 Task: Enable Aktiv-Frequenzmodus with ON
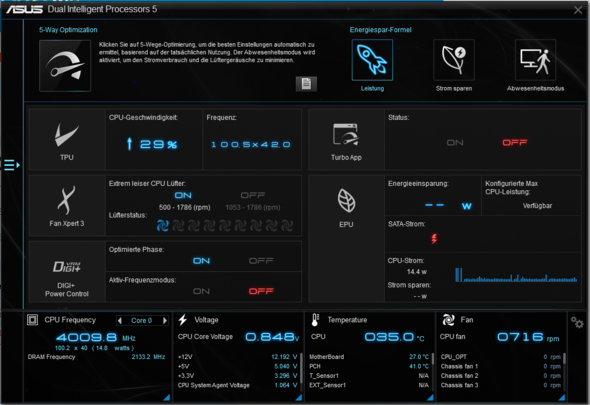pyautogui.click(x=201, y=291)
